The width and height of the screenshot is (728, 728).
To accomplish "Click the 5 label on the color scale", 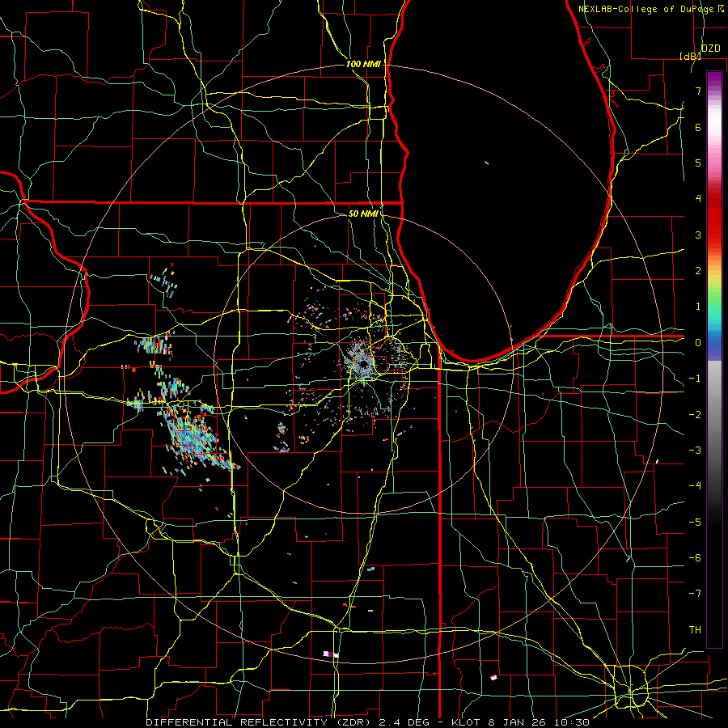I will click(698, 163).
